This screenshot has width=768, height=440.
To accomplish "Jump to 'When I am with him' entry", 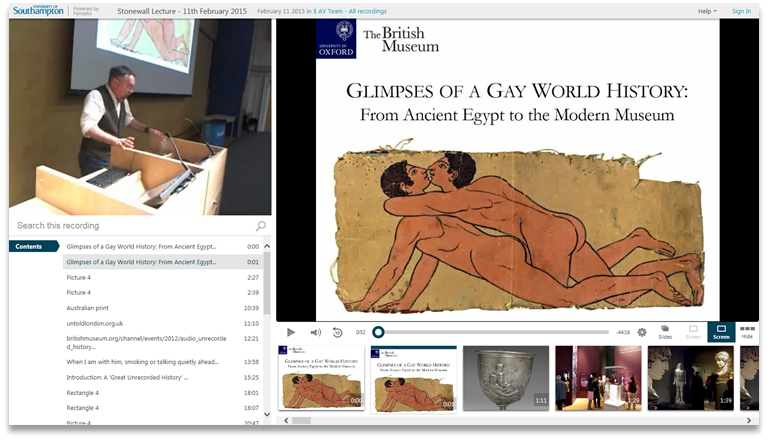I will pos(163,362).
